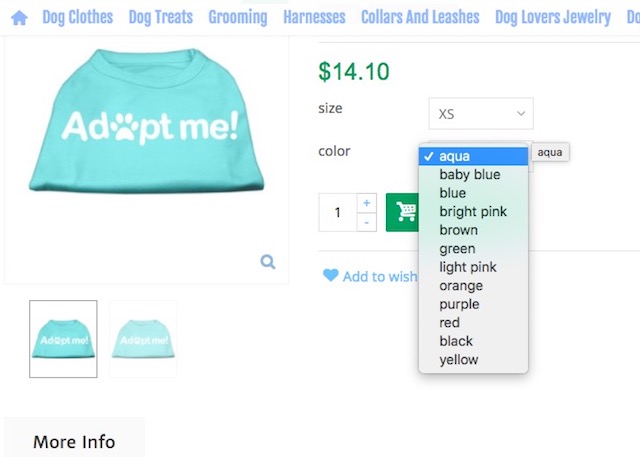The image size is (640, 457).
Task: Click the Add to wishlist link
Action: click(x=379, y=276)
